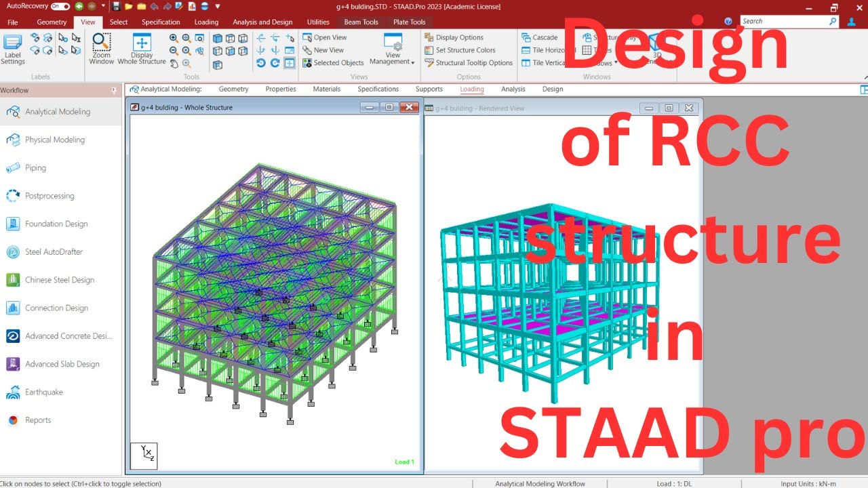This screenshot has width=868, height=488.
Task: Open Structural Tooltip Options
Action: (x=469, y=62)
